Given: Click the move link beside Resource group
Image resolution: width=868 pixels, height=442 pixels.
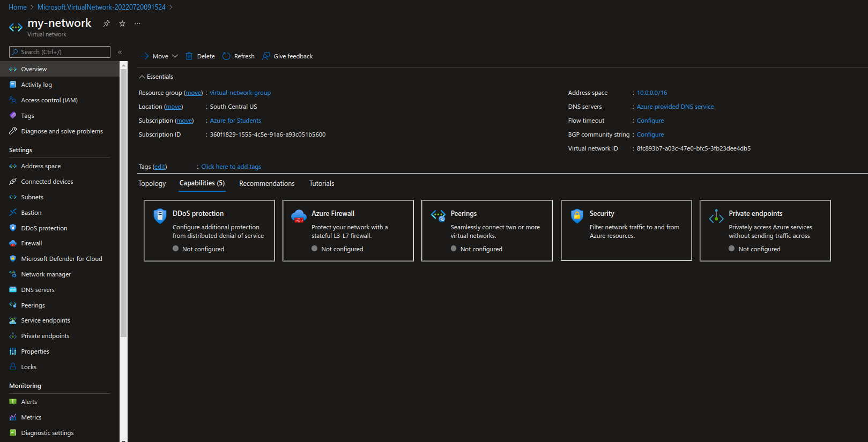Looking at the screenshot, I should coord(194,93).
